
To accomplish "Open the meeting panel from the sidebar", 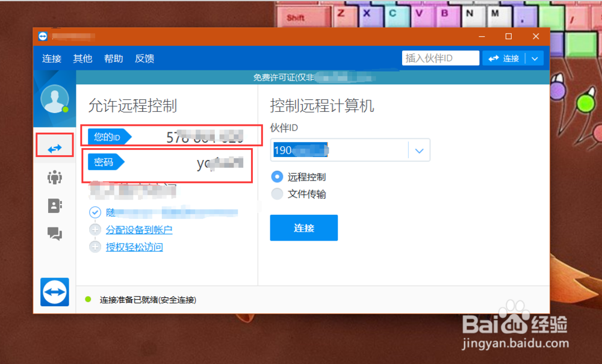I will coord(54,177).
